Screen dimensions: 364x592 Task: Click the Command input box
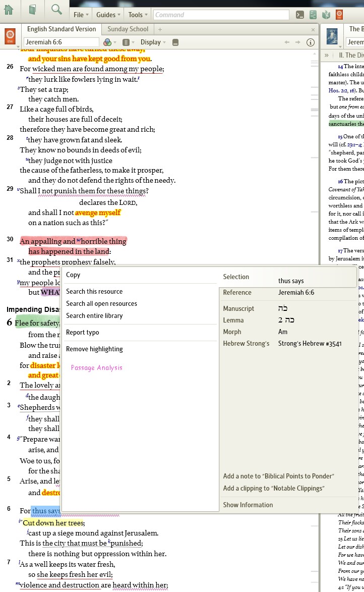(x=221, y=15)
